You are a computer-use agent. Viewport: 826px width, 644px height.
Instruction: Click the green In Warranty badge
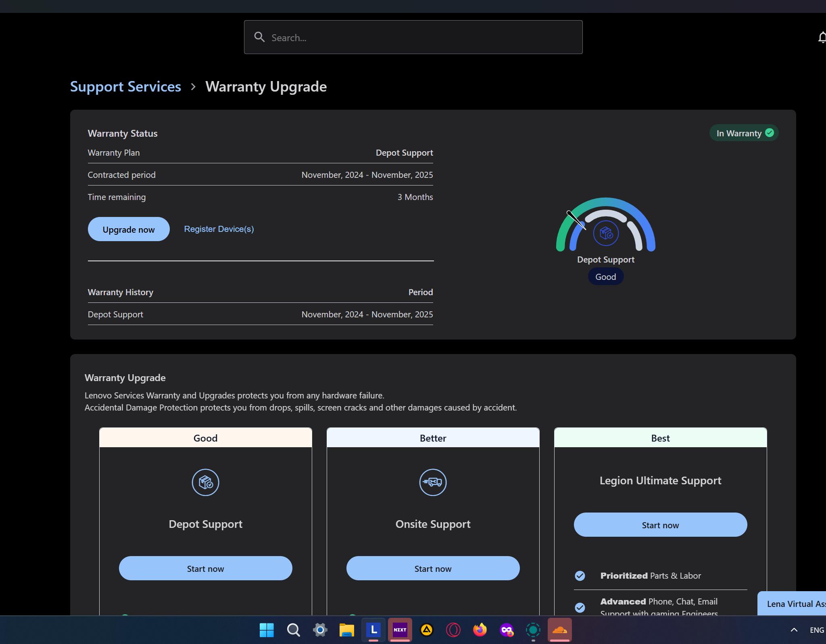pyautogui.click(x=743, y=133)
